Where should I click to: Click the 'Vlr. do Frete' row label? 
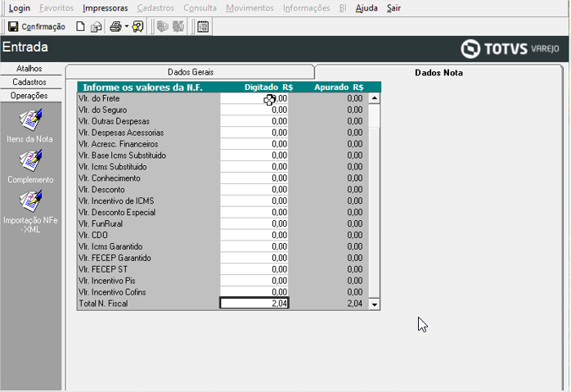pos(99,98)
